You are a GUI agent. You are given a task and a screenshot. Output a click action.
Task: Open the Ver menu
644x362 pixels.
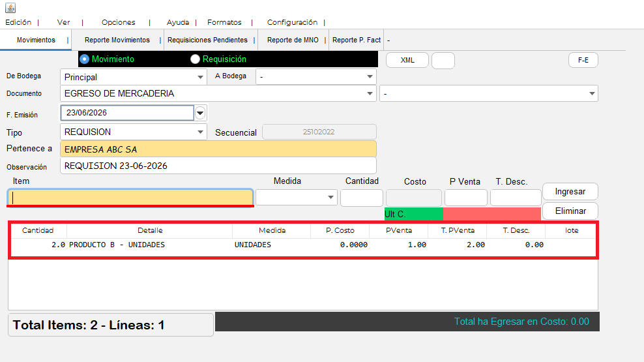(63, 22)
